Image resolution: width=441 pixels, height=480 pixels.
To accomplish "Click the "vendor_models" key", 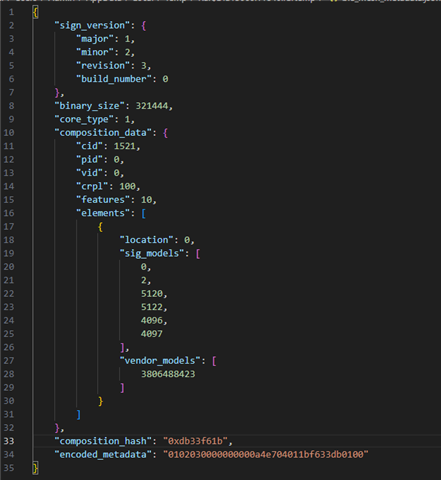I will 160,361.
